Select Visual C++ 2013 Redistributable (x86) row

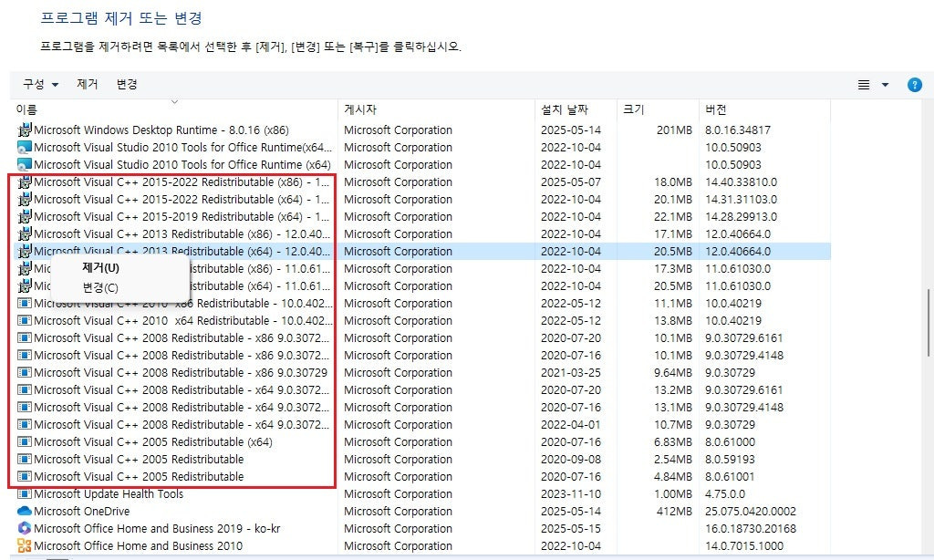coord(182,233)
